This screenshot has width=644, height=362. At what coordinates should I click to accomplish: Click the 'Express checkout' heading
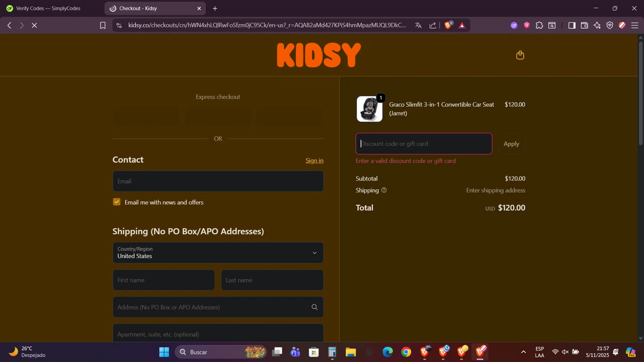[218, 97]
